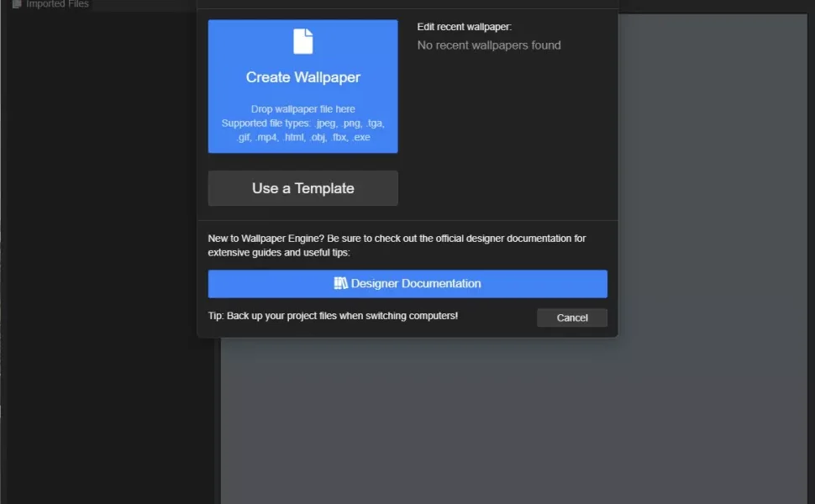
Task: Click the books icon beside Designer Documentation
Action: click(340, 283)
